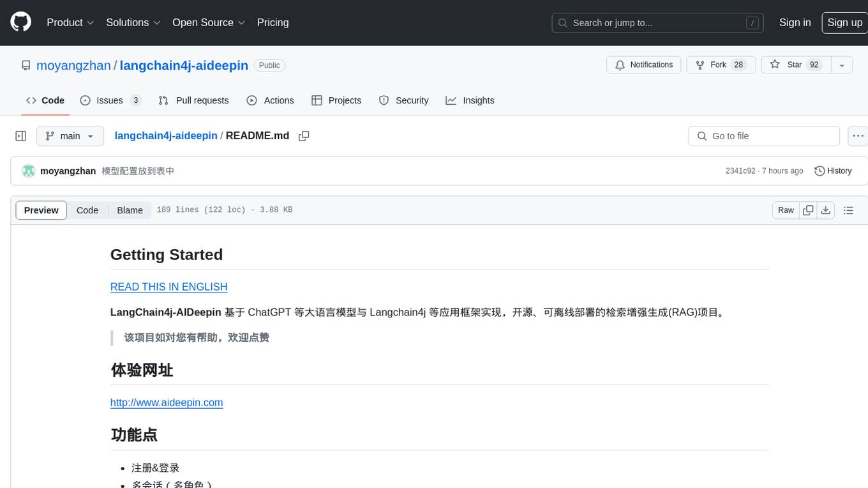
Task: Copy raw file contents
Action: 808,210
